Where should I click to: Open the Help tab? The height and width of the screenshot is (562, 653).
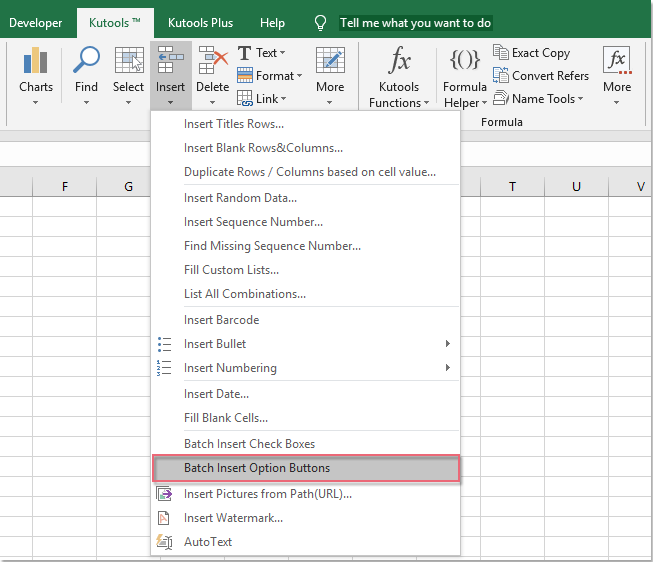(x=272, y=23)
